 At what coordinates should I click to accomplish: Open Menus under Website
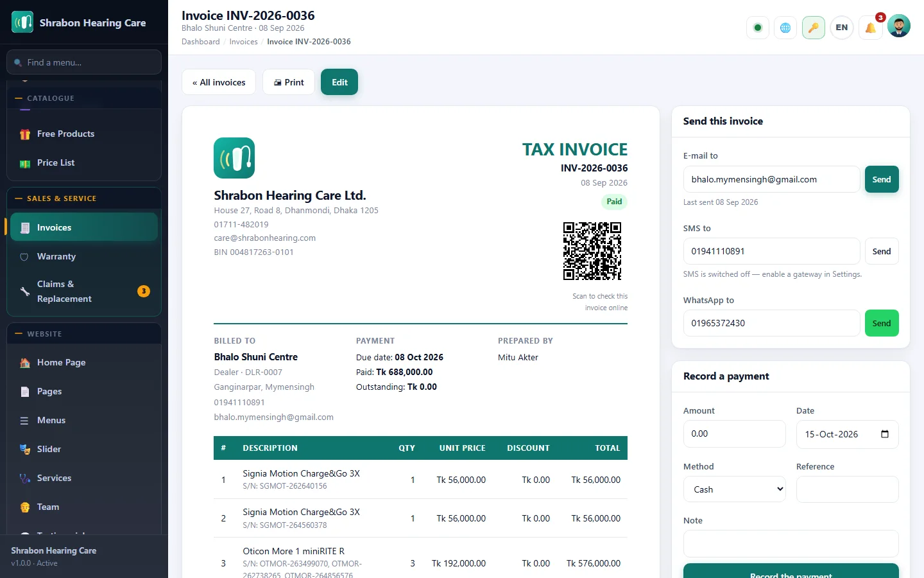(x=84, y=420)
